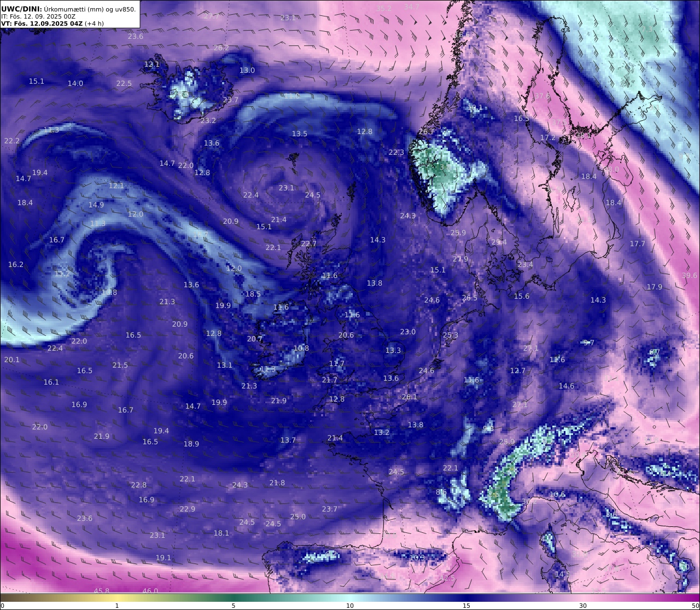Click the map value 16.1
This screenshot has width=700, height=610.
(x=51, y=382)
